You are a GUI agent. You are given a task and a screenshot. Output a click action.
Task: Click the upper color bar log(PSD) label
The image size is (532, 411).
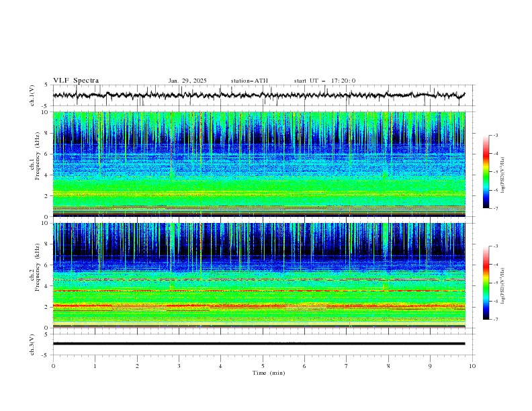coord(502,175)
